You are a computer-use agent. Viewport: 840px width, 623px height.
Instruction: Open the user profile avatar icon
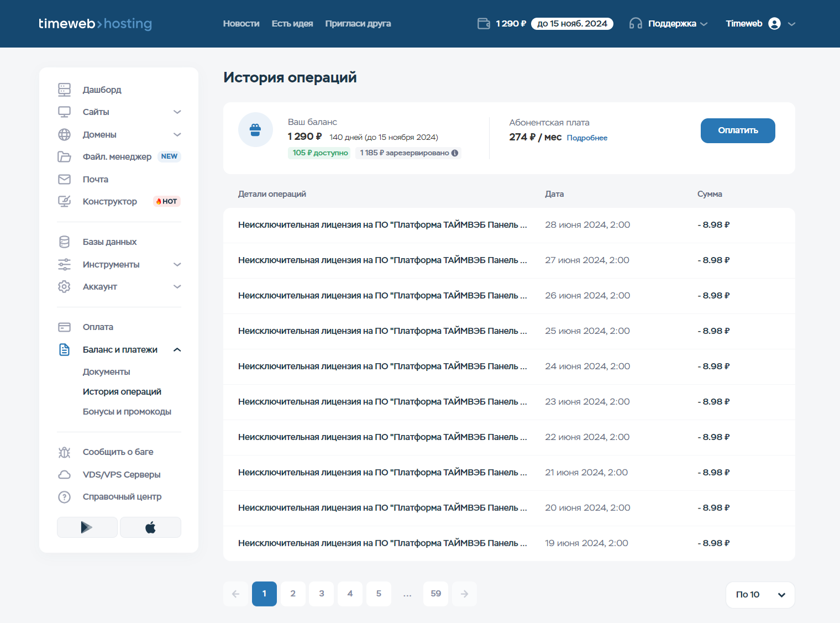pos(775,24)
